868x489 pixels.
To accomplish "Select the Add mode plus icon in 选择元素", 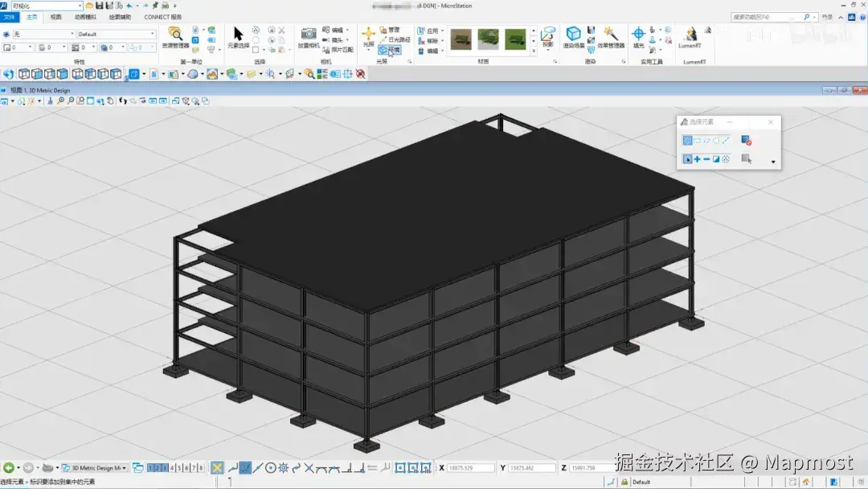I will [697, 159].
